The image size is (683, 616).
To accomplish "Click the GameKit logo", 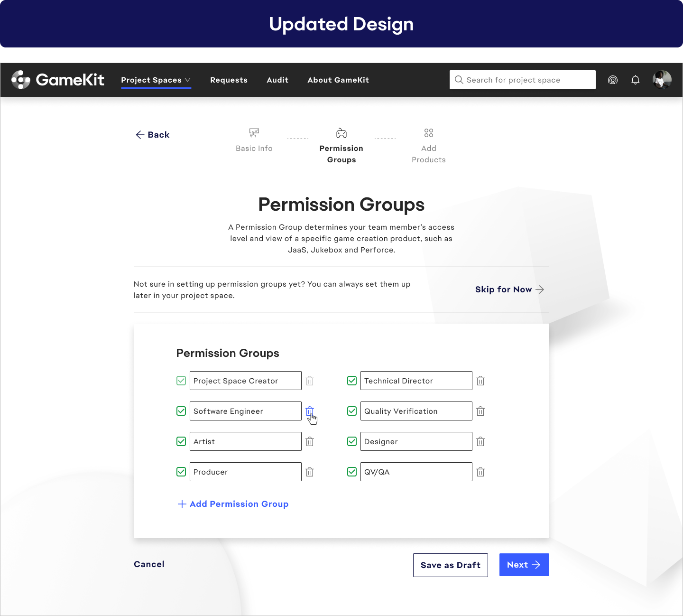I will pos(58,80).
